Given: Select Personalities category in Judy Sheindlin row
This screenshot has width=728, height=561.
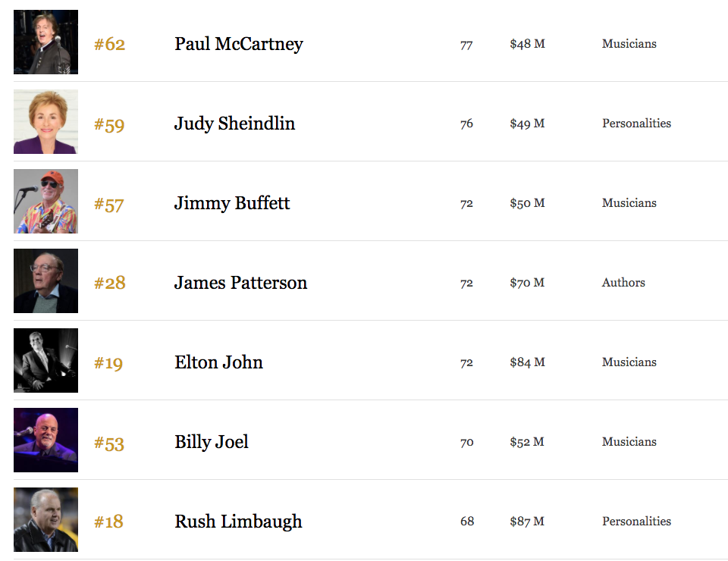Looking at the screenshot, I should pos(636,124).
